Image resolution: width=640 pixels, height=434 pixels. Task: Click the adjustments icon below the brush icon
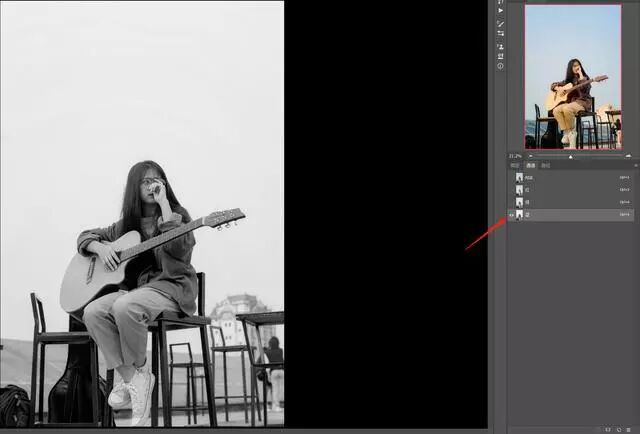(x=500, y=33)
